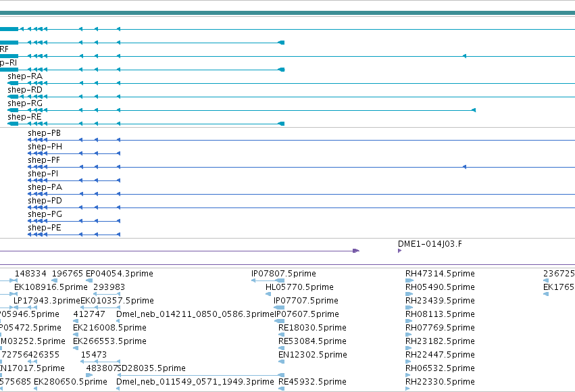Click the EST label 293983
Viewport: 575px width, 392px height.
click(109, 287)
